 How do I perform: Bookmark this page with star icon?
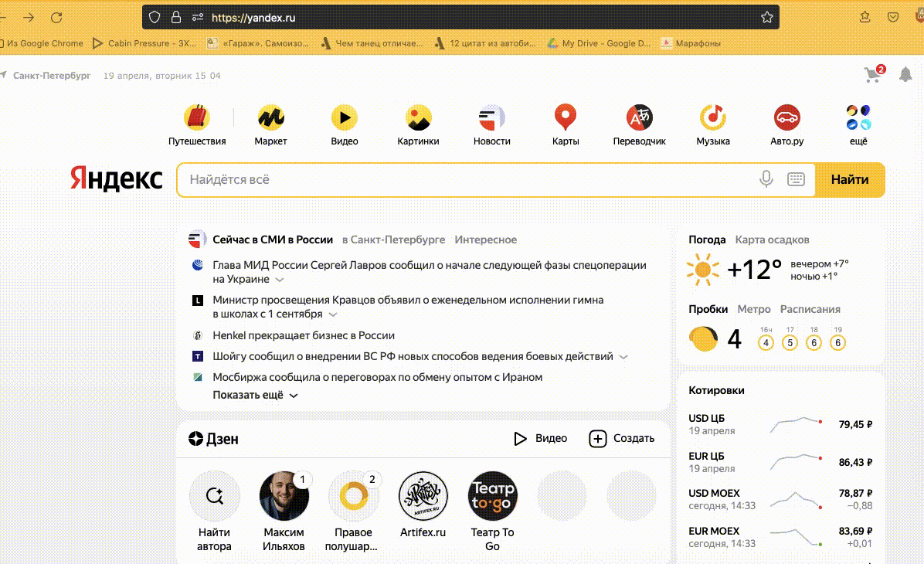(766, 17)
